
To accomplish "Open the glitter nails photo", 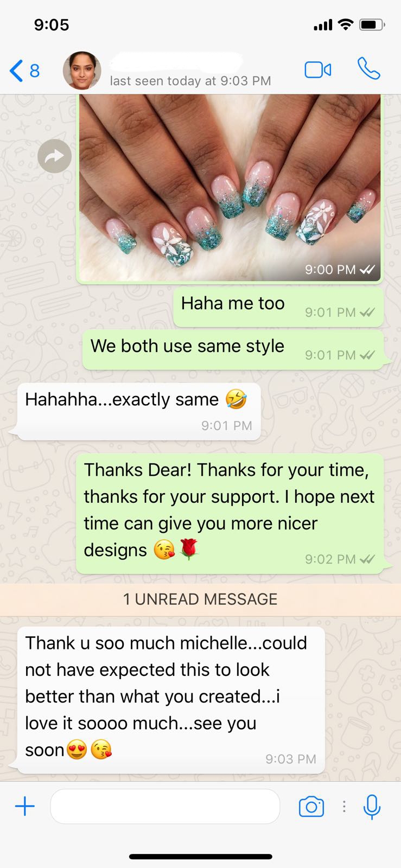I will pyautogui.click(x=230, y=188).
